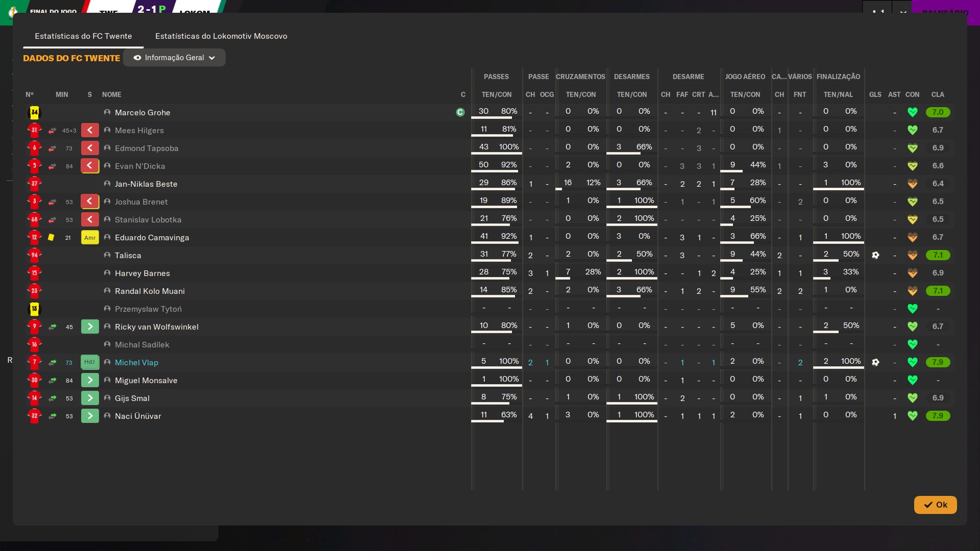Click the red swap arrows in Mees Hilgers' row
Viewport: 980px width, 551px height.
[x=52, y=130]
